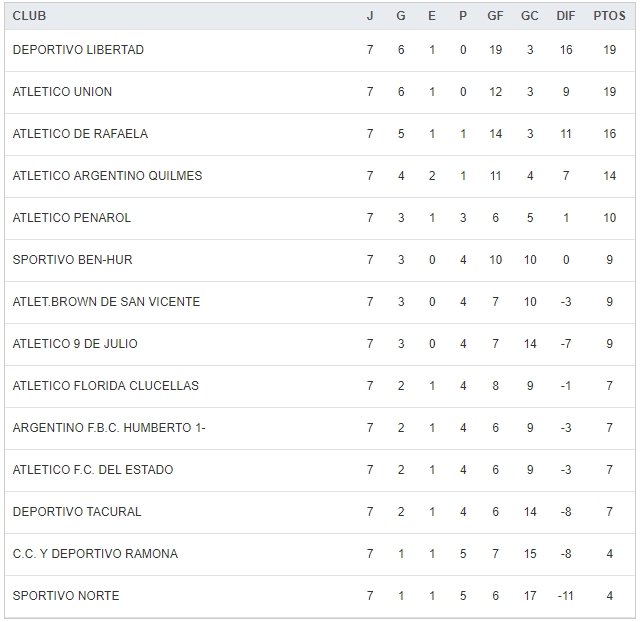Click ATLET.BROWN DE SAN VICENTE

(x=106, y=302)
